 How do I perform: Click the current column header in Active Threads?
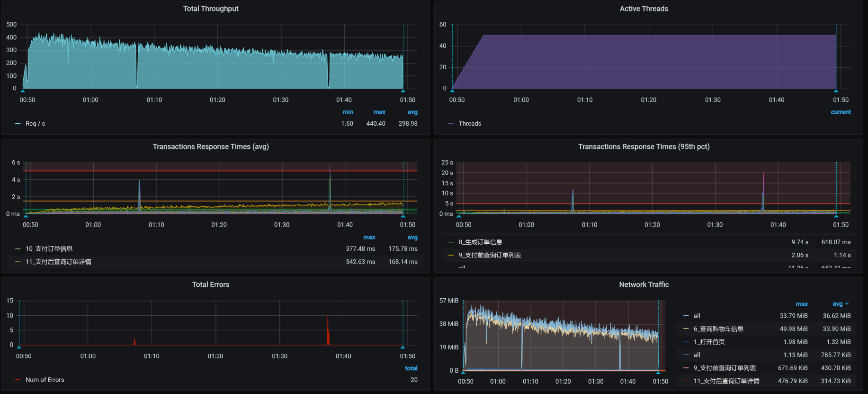(x=841, y=112)
